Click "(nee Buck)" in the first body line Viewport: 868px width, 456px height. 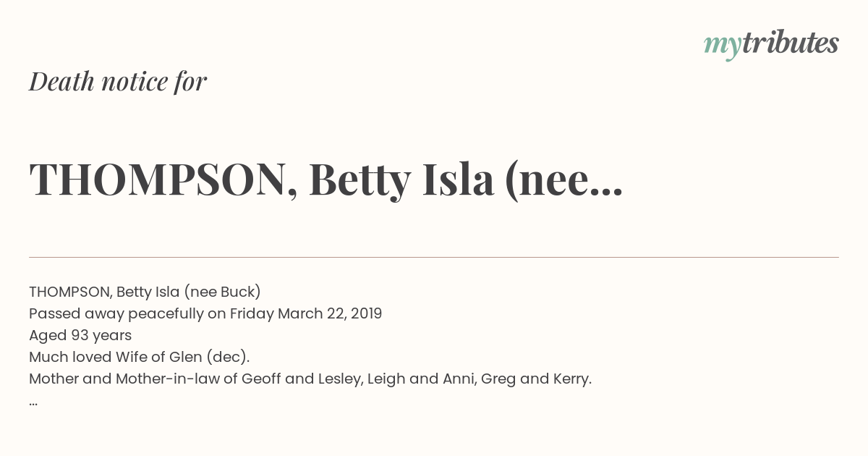pyautogui.click(x=222, y=292)
